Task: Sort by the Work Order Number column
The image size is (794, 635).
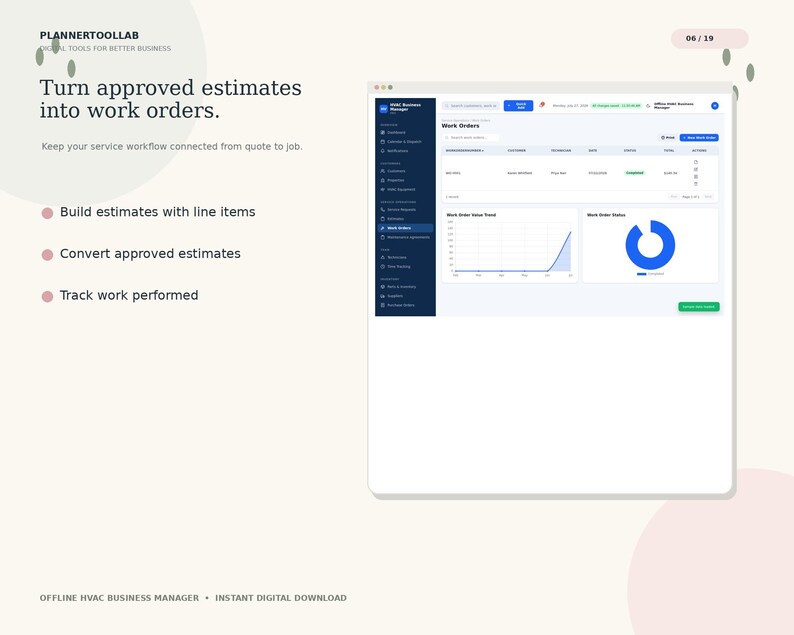Action: click(x=464, y=150)
